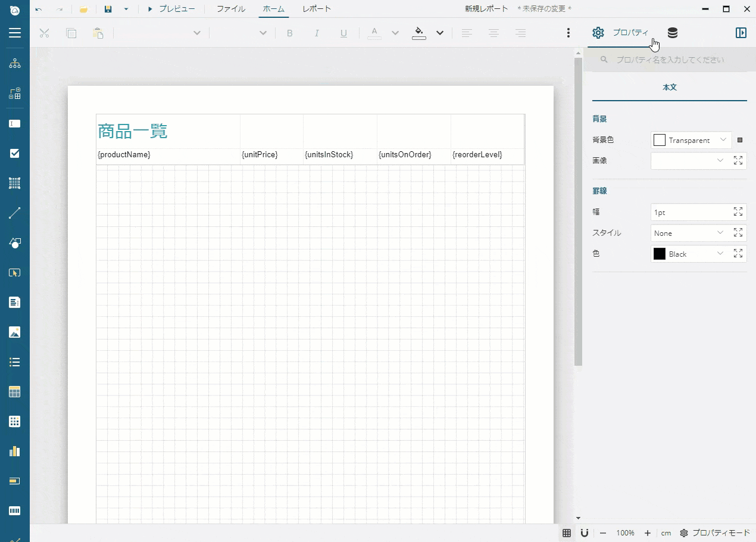The image size is (756, 542).
Task: Open the ファイル menu tab
Action: (231, 9)
